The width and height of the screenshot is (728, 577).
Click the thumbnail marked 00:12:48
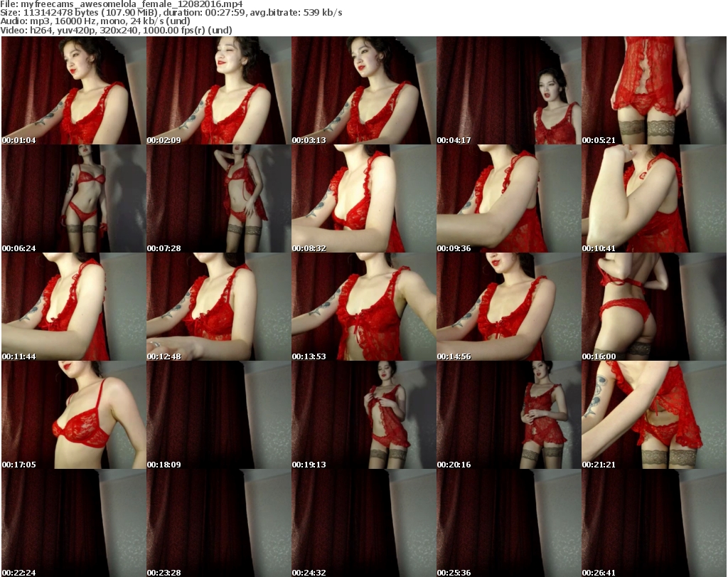pos(218,307)
